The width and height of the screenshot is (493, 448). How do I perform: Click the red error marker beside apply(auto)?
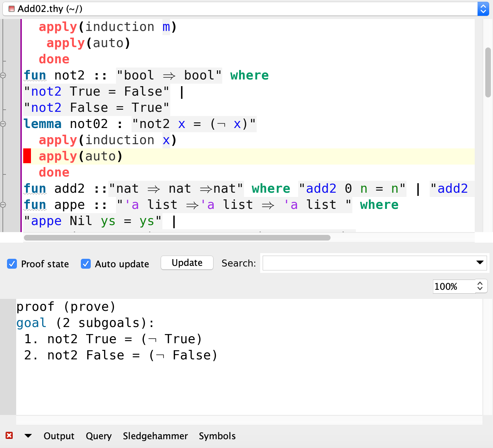click(x=27, y=156)
